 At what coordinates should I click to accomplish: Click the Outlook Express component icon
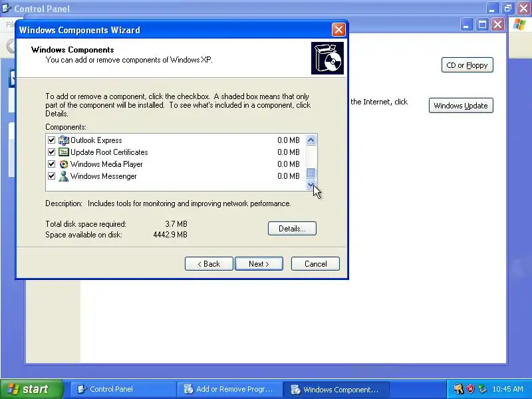pyautogui.click(x=63, y=140)
